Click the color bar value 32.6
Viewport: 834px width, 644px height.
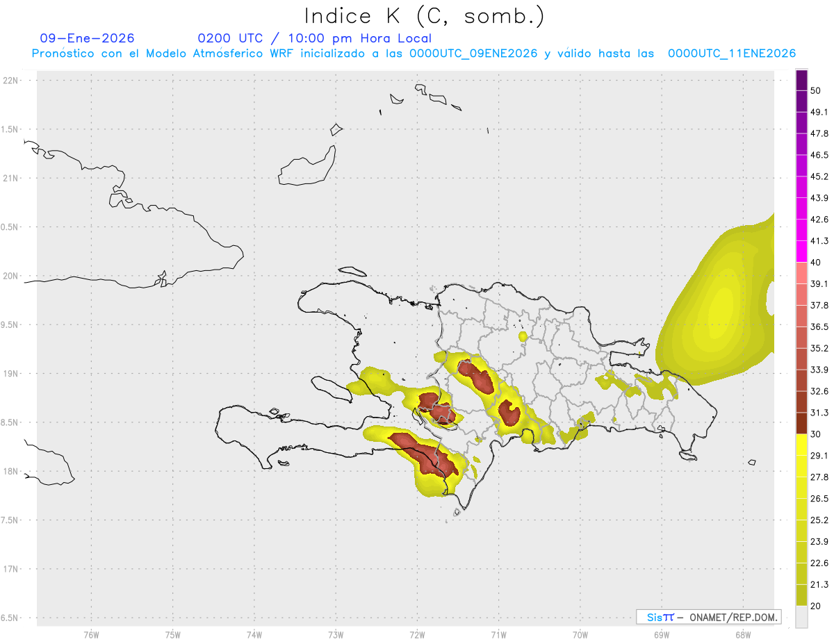(819, 391)
